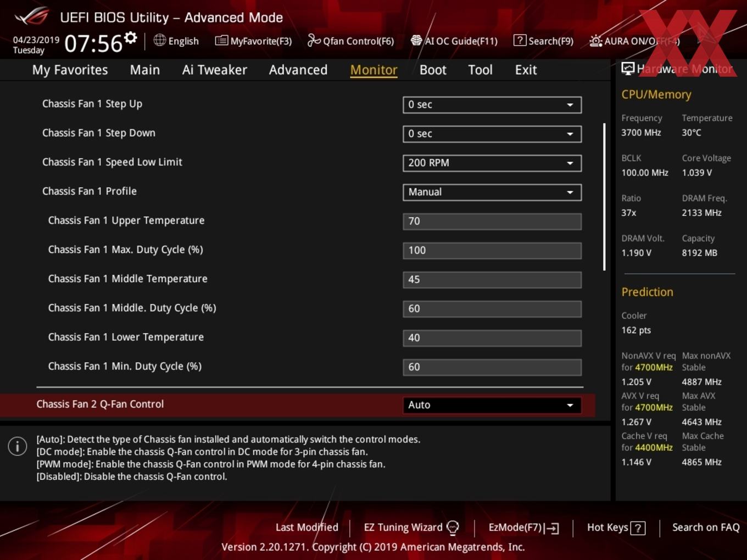The height and width of the screenshot is (560, 747).
Task: Open Chassis Fan 2 Q-Fan Control dropdown
Action: 492,405
